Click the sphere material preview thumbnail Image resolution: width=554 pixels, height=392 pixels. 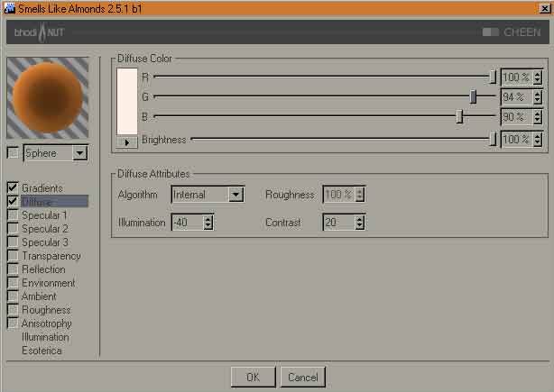click(47, 97)
